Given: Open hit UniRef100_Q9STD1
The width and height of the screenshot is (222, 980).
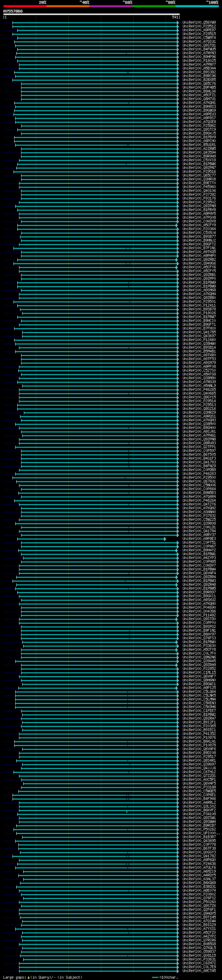Looking at the screenshot, I should (199, 45).
